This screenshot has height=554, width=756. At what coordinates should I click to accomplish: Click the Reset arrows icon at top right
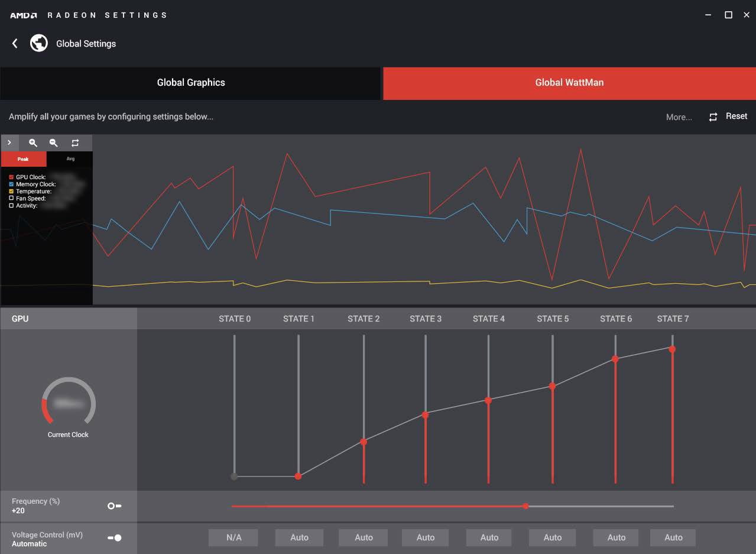(713, 116)
